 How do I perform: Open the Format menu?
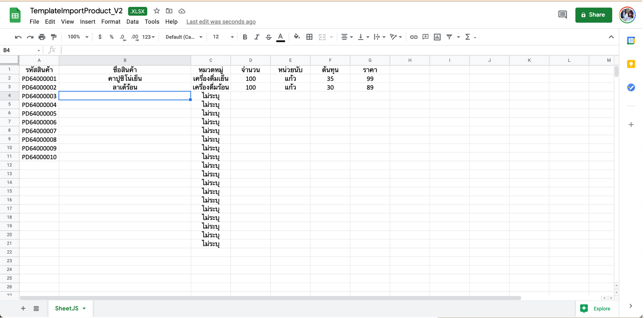111,22
